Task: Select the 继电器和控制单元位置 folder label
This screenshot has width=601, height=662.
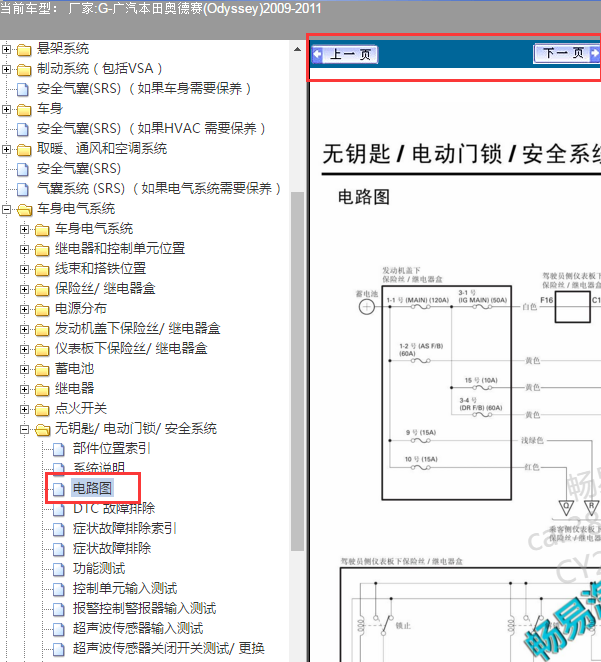Action: click(120, 248)
